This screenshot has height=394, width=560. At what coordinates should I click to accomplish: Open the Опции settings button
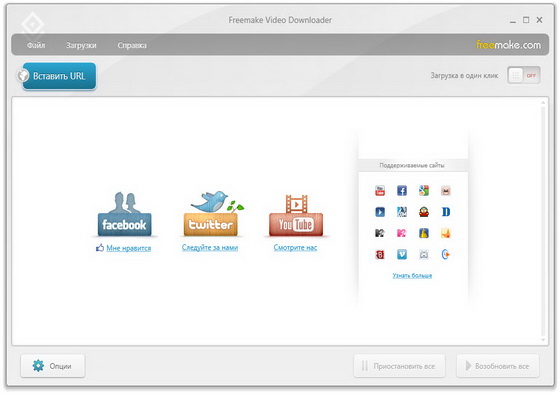coord(52,366)
